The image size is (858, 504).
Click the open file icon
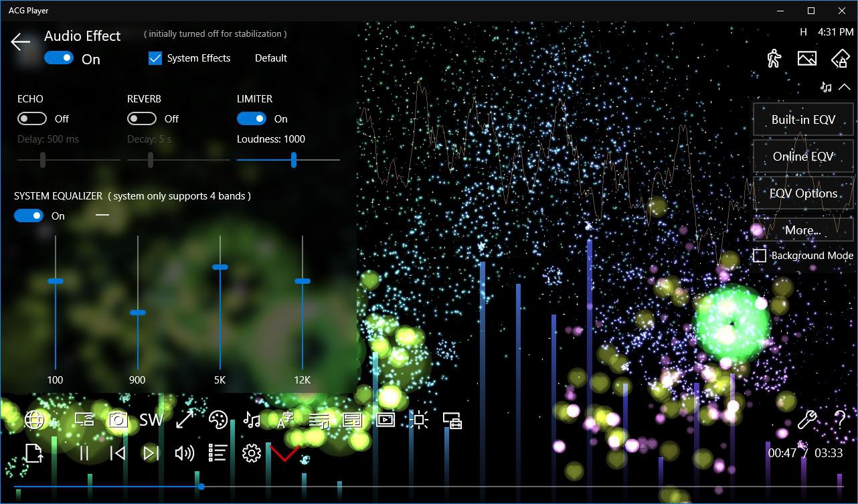click(x=33, y=453)
